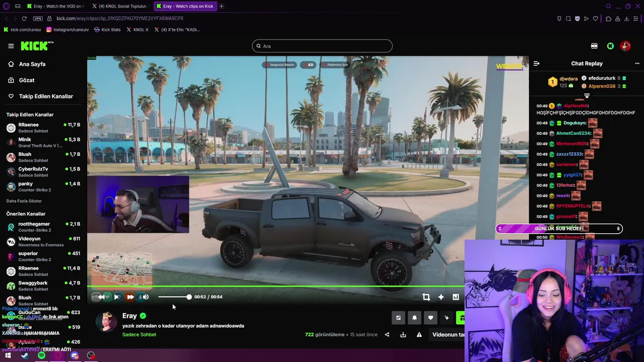Click the Eray channel name
The width and height of the screenshot is (644, 362).
coord(129,316)
